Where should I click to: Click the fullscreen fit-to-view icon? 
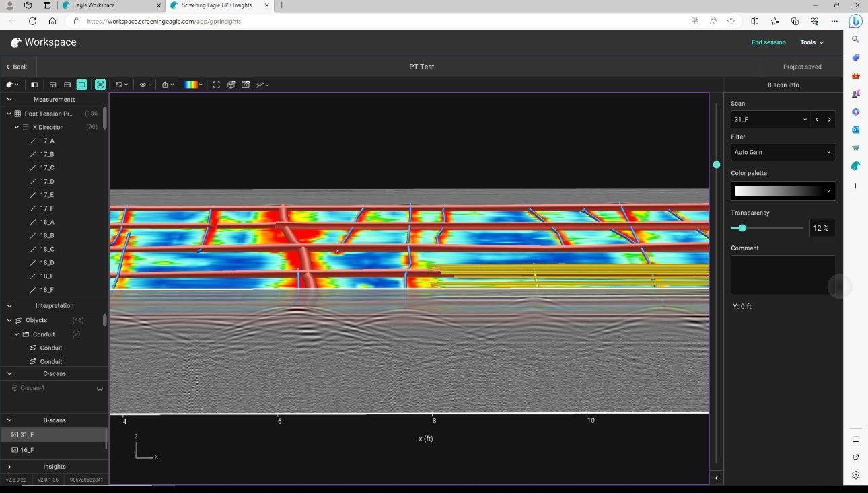pyautogui.click(x=216, y=85)
